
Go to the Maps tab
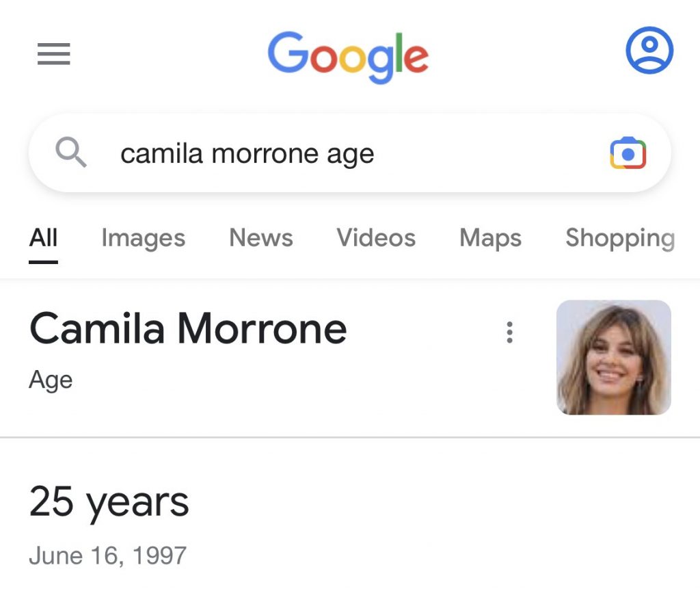click(x=490, y=238)
